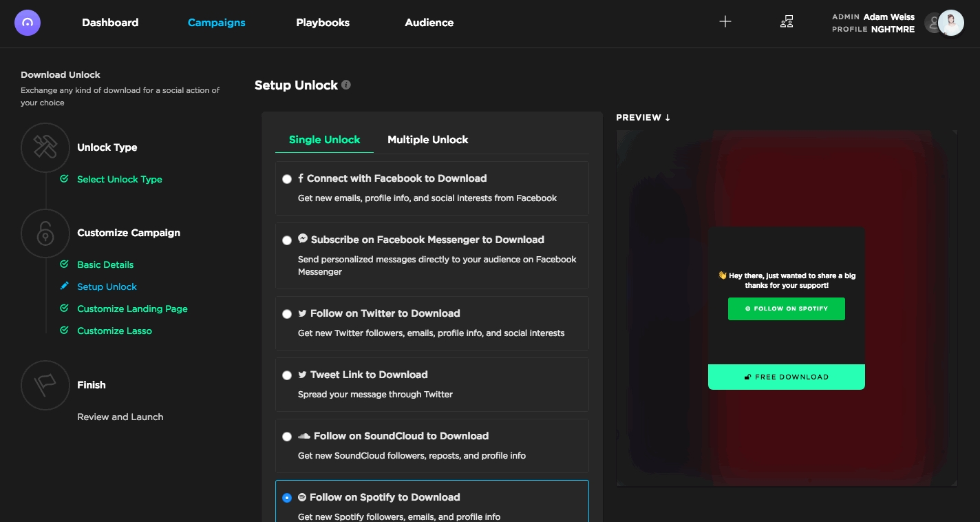Click admin name Adam Weiss
This screenshot has height=522, width=980.
[x=889, y=17]
